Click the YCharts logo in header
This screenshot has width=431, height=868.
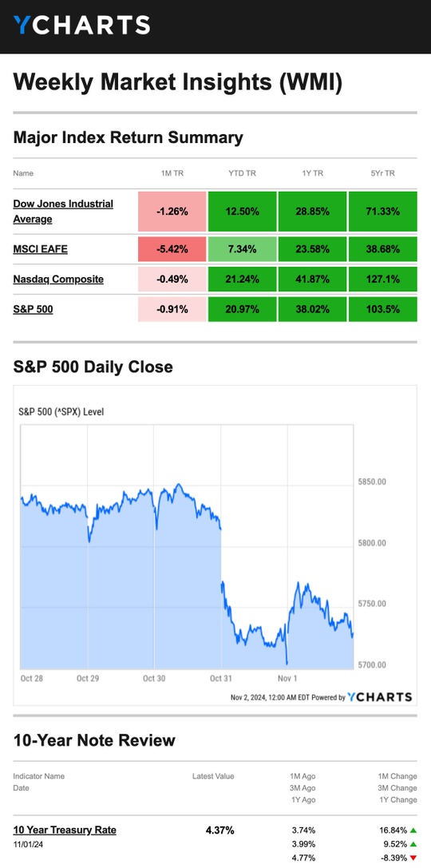click(82, 25)
